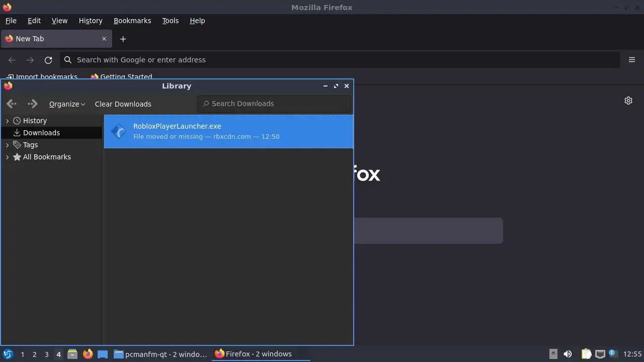This screenshot has width=644, height=362.
Task: Click the Firefox icon in main title bar
Action: pos(7,7)
